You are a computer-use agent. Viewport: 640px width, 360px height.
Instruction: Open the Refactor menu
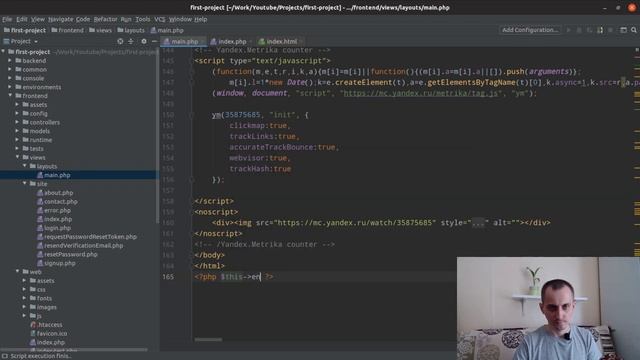(x=105, y=19)
